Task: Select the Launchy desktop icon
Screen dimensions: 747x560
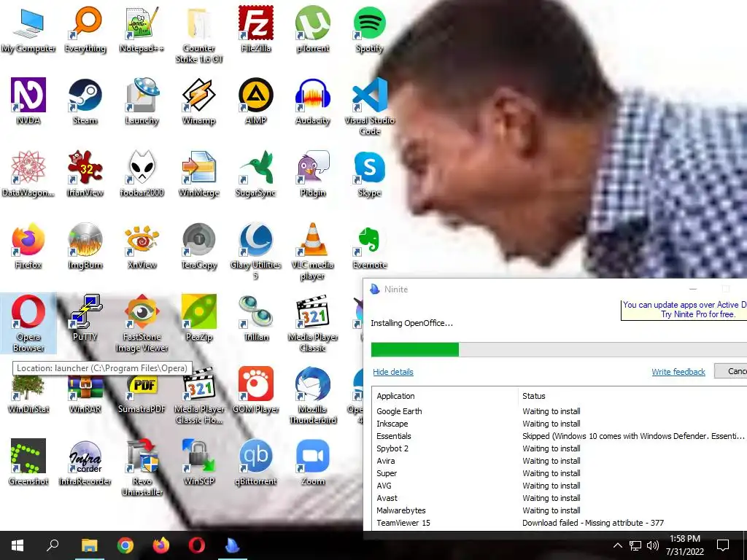Action: pos(142,102)
